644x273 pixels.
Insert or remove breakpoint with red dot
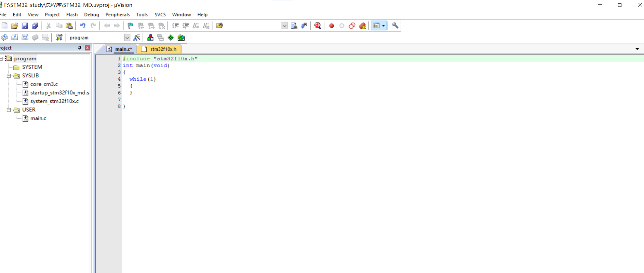point(331,26)
